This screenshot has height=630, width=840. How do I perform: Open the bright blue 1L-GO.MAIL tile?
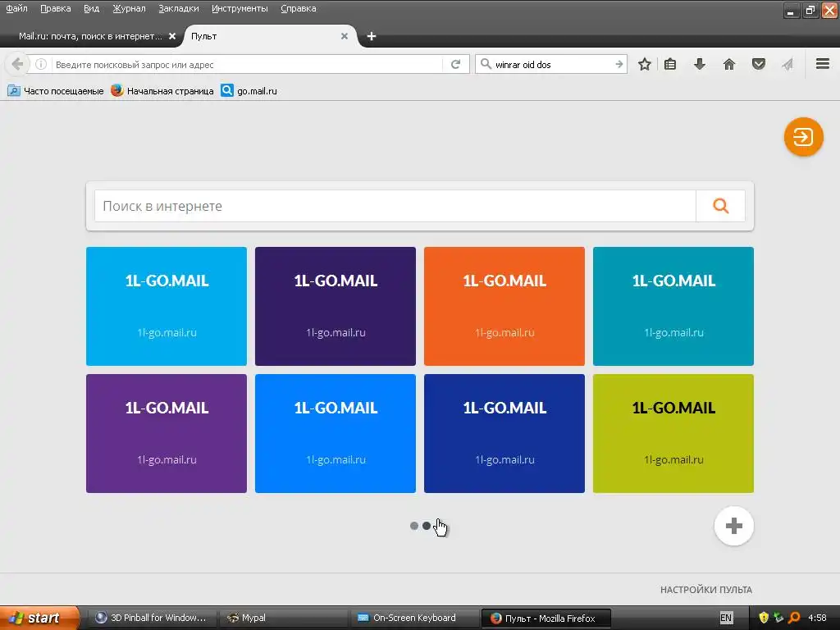pyautogui.click(x=336, y=433)
